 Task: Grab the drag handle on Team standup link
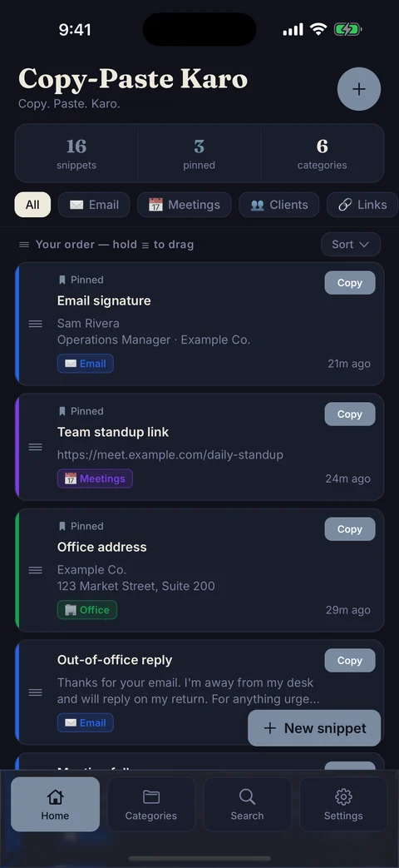pyautogui.click(x=36, y=447)
